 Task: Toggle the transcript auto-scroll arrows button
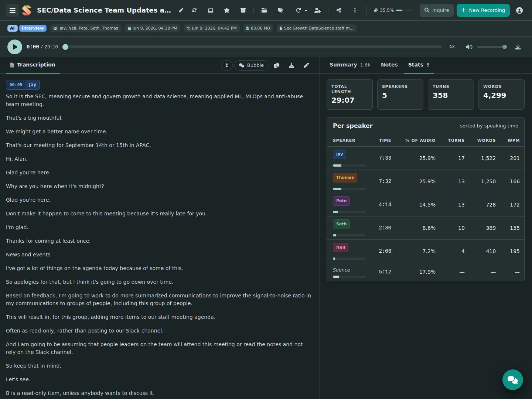point(227,65)
